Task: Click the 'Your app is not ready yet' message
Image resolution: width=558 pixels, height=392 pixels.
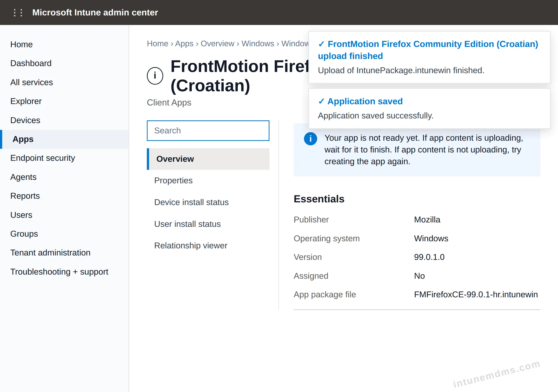Action: (424, 150)
